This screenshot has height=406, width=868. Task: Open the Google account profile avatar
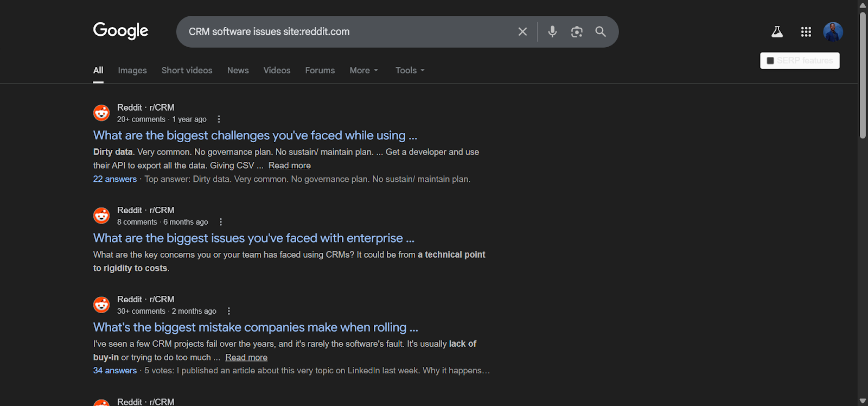point(833,32)
